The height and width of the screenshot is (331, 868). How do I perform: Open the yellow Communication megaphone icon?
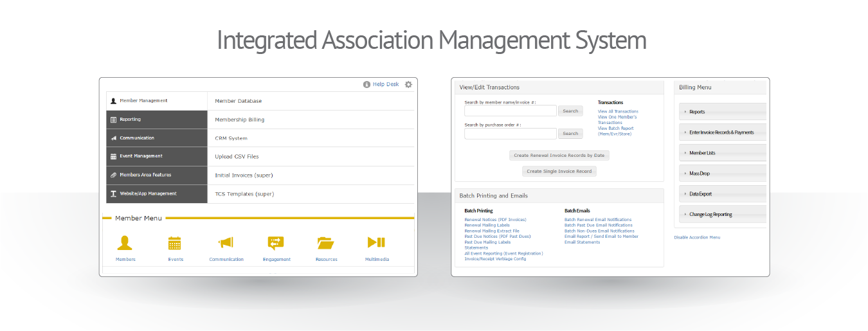226,242
